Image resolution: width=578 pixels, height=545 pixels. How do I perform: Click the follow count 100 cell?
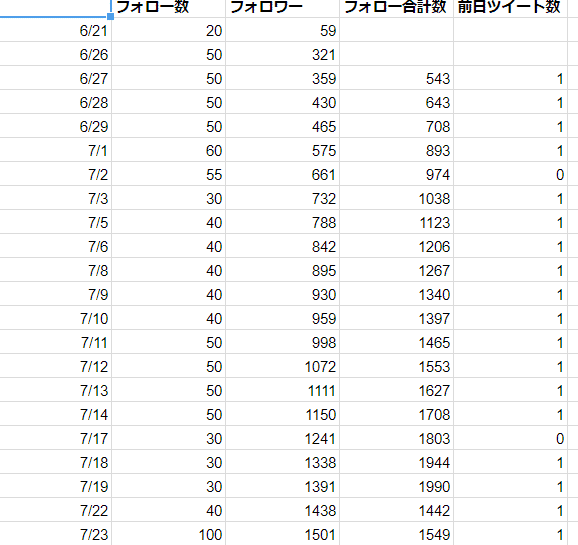(168, 534)
